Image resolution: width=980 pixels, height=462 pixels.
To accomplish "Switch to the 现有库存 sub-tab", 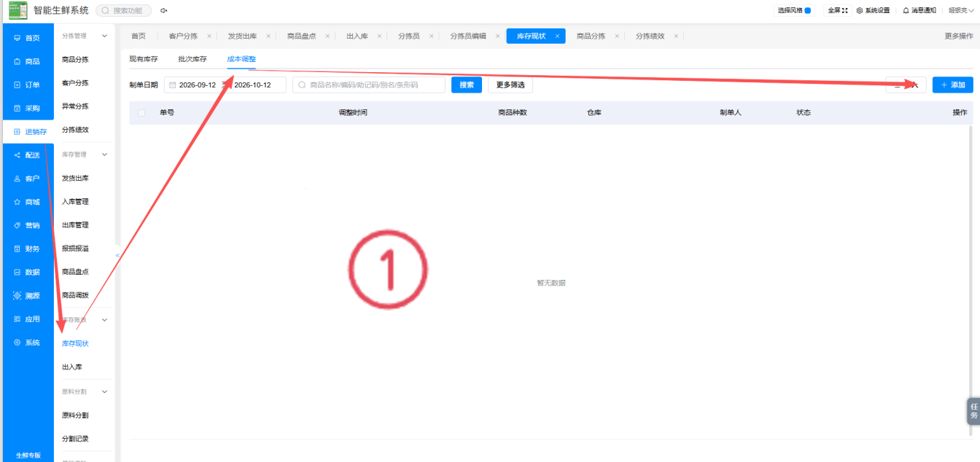I will (x=144, y=59).
